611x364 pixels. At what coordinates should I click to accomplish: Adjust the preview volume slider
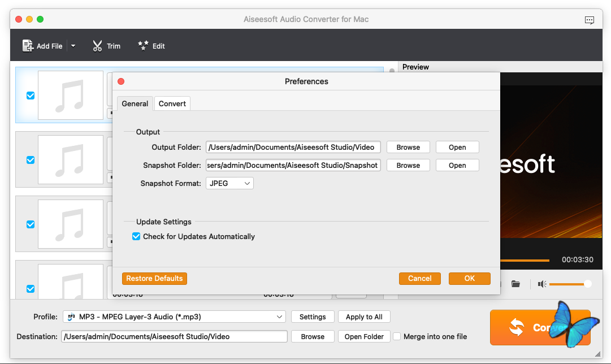click(x=570, y=284)
